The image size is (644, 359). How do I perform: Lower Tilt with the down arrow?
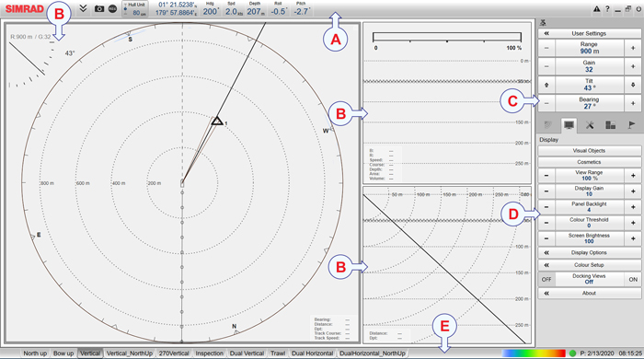(x=633, y=85)
